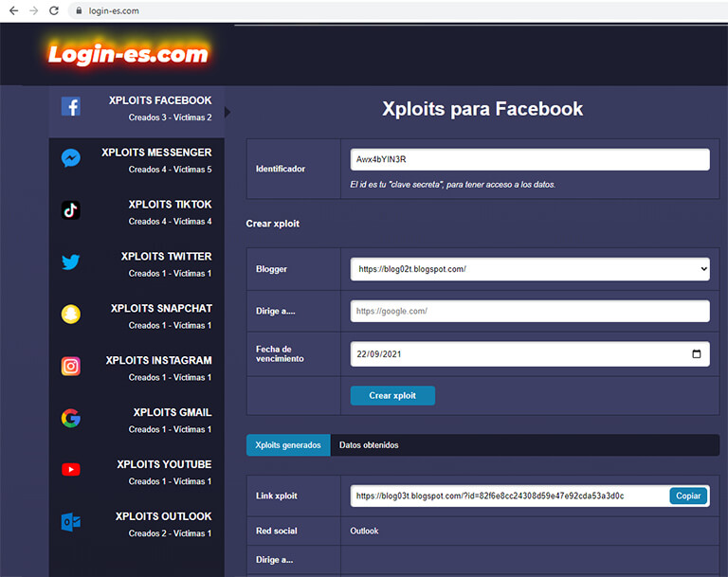Click the 'Creados 3 - Victimas 2' text

[x=170, y=117]
